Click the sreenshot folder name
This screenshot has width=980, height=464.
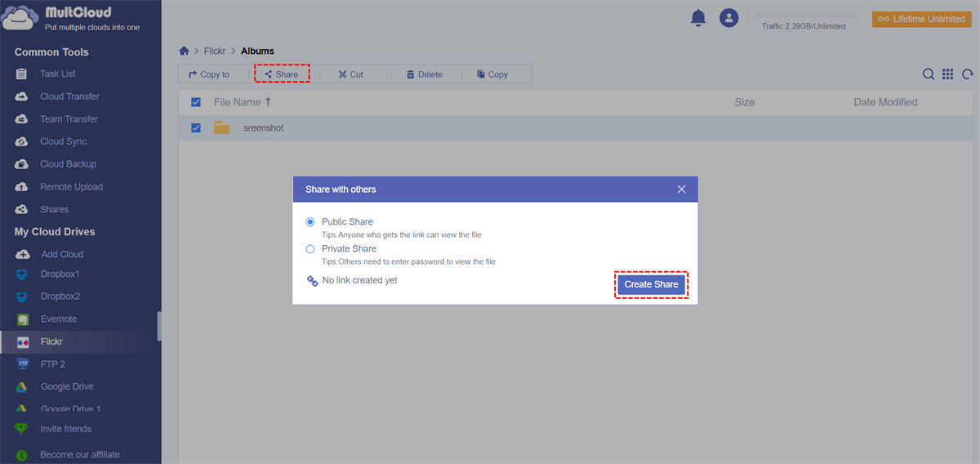pyautogui.click(x=263, y=128)
